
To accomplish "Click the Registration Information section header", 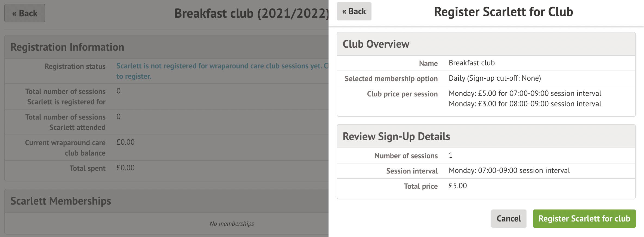I will pyautogui.click(x=67, y=47).
